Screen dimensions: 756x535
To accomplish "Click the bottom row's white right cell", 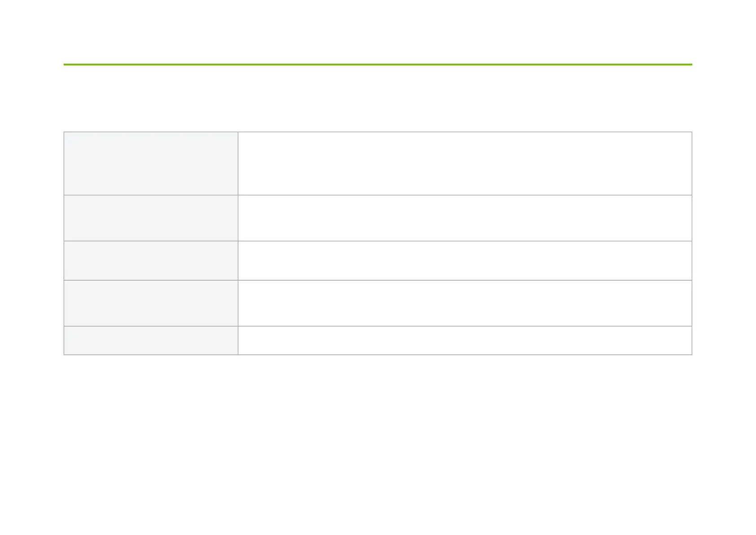I will pos(465,340).
